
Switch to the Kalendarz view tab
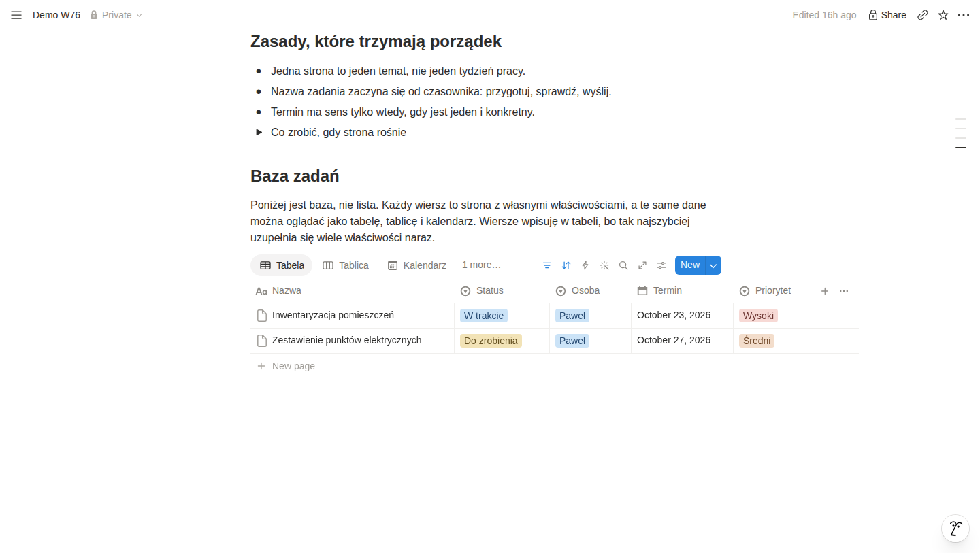click(417, 265)
